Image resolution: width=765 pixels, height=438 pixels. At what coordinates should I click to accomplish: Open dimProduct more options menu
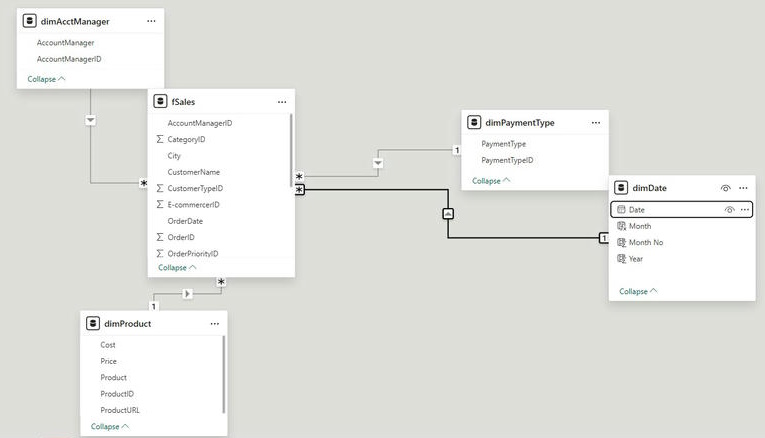click(215, 324)
